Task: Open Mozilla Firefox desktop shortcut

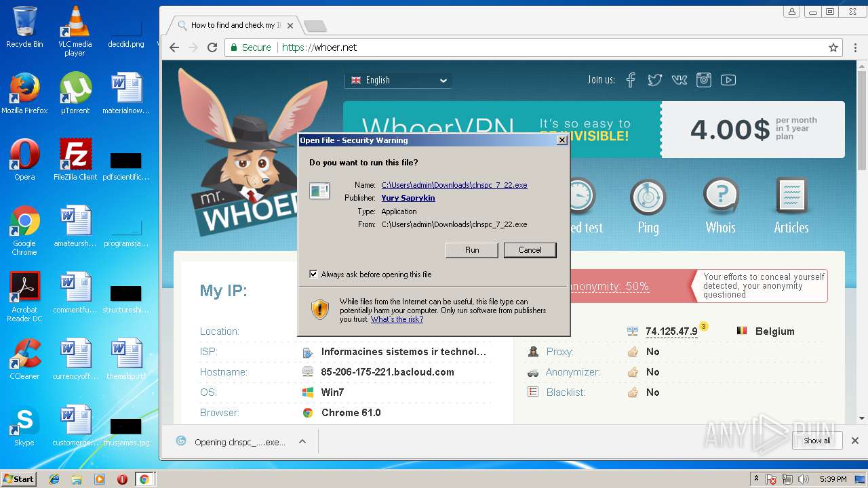Action: pos(24,93)
